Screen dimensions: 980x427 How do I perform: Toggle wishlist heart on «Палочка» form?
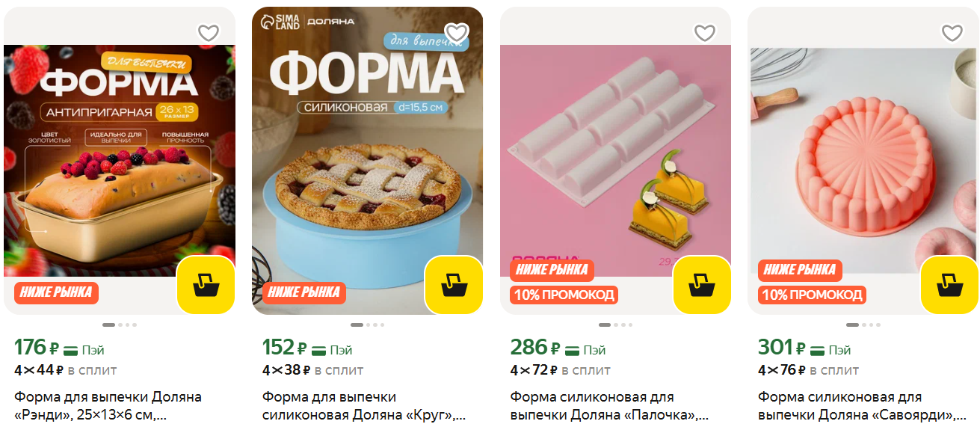click(704, 33)
